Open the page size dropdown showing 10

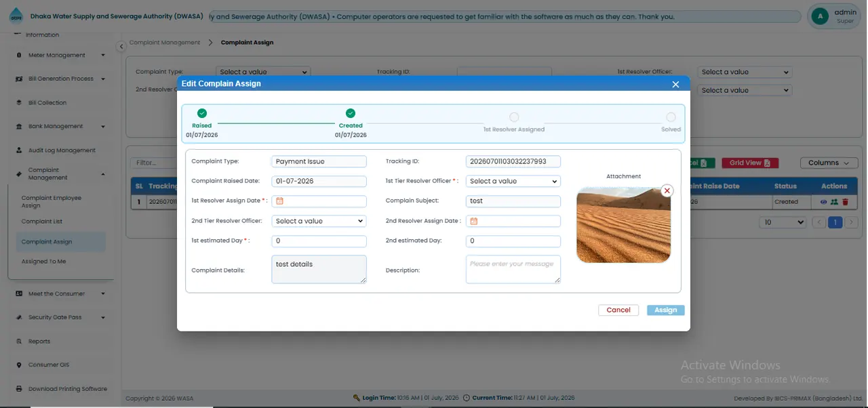pyautogui.click(x=783, y=222)
